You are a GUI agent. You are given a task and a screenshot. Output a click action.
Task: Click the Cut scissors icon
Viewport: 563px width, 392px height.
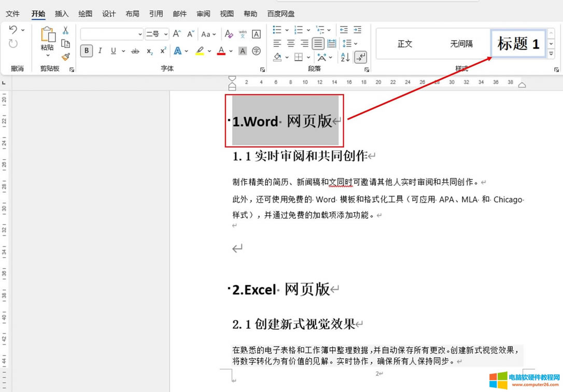pyautogui.click(x=65, y=31)
